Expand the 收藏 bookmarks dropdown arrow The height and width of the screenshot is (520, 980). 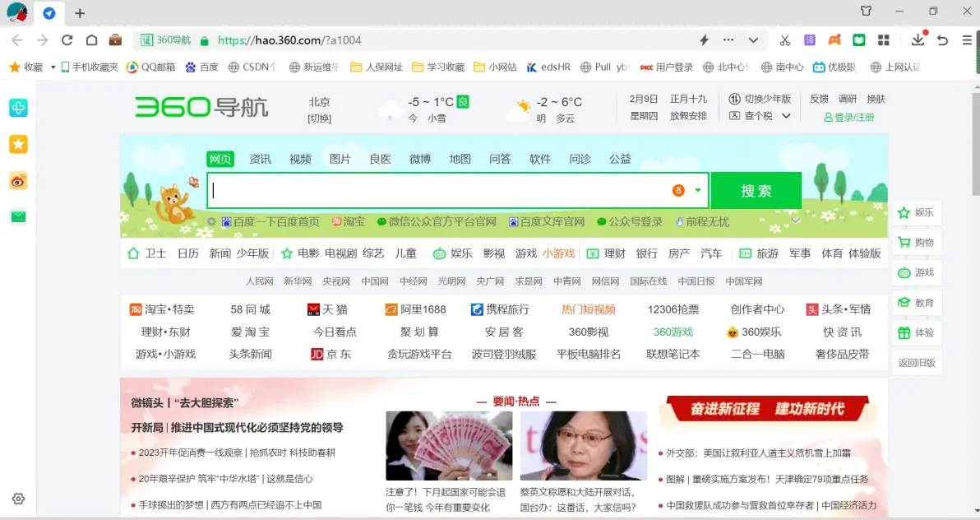(53, 67)
